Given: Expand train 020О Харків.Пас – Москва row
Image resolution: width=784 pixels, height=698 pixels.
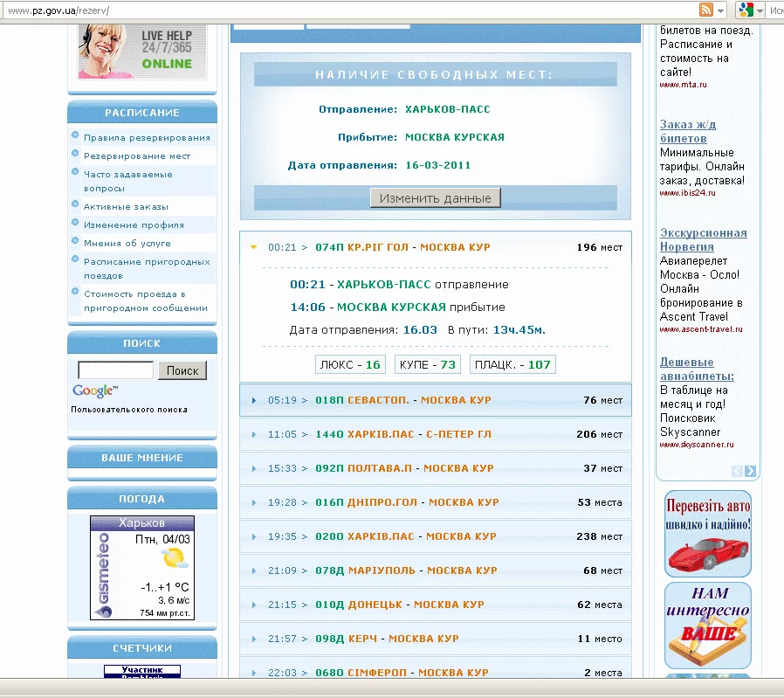Looking at the screenshot, I should click(x=436, y=536).
